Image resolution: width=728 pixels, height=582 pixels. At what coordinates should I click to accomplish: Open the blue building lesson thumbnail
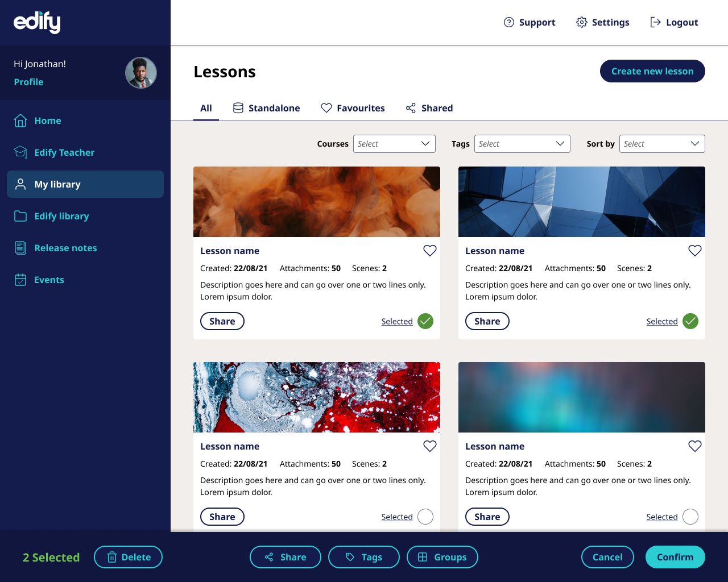(582, 202)
